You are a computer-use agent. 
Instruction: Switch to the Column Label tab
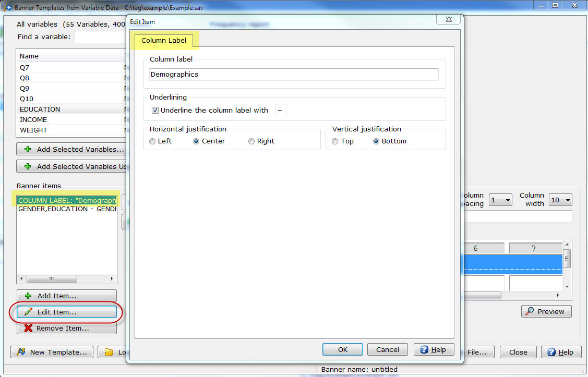tap(164, 41)
